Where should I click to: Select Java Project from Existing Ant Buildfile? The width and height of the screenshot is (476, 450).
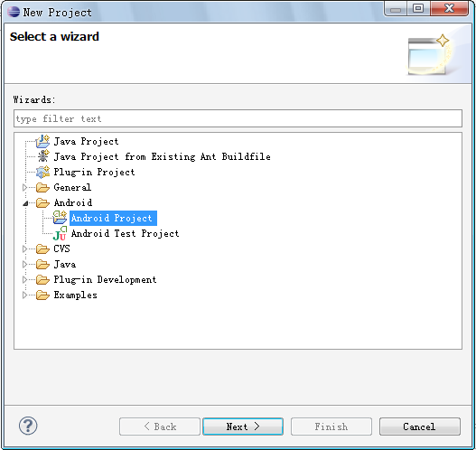[x=162, y=156]
